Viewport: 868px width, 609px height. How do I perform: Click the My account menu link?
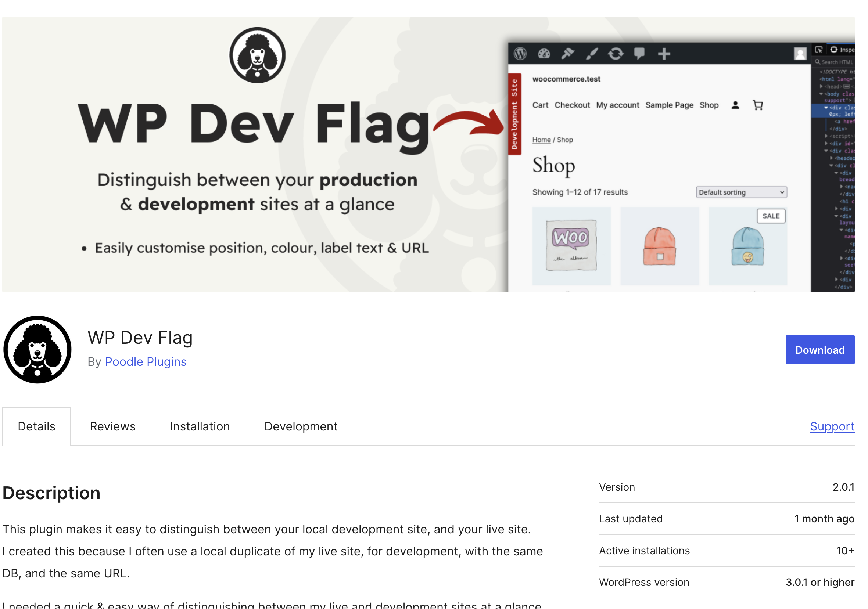(x=618, y=105)
